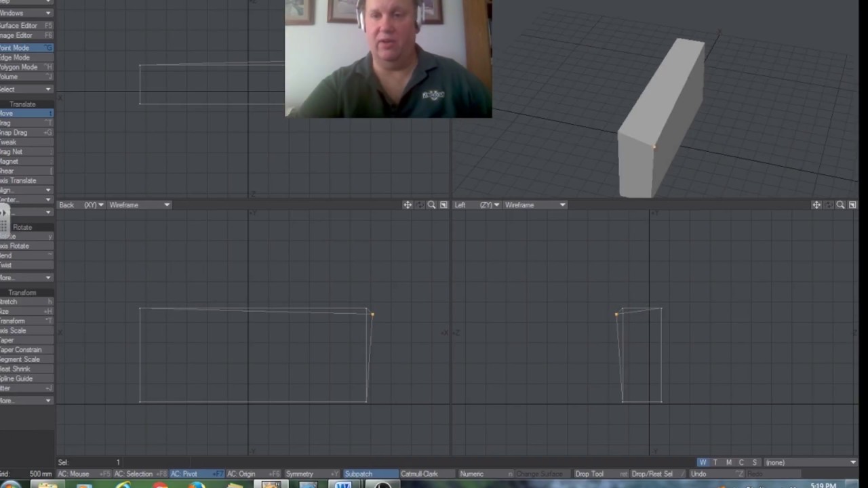868x488 pixels.
Task: Select the Taper Constrain tool
Action: [26, 350]
